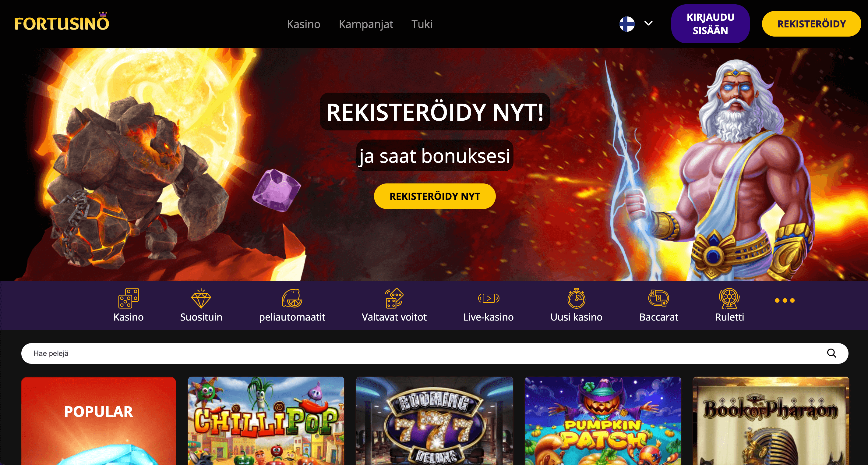Image resolution: width=868 pixels, height=465 pixels.
Task: Go to the Tuki menu item
Action: [422, 24]
